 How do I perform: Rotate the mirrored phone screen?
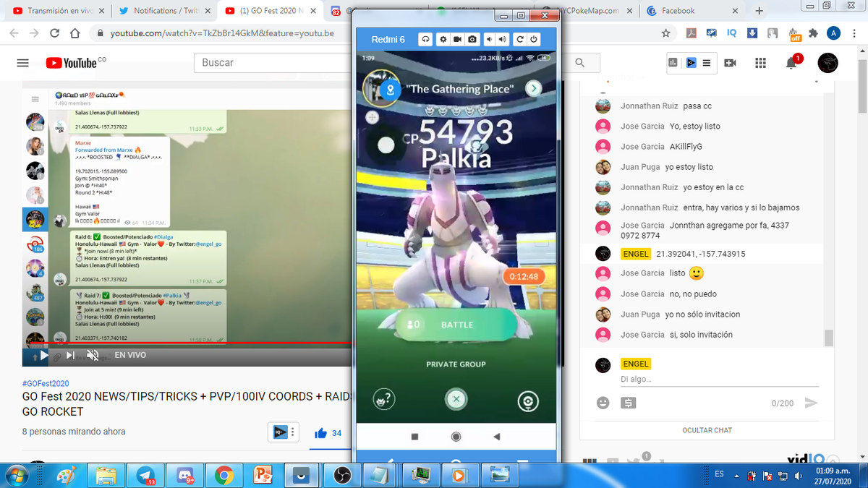[x=519, y=39]
